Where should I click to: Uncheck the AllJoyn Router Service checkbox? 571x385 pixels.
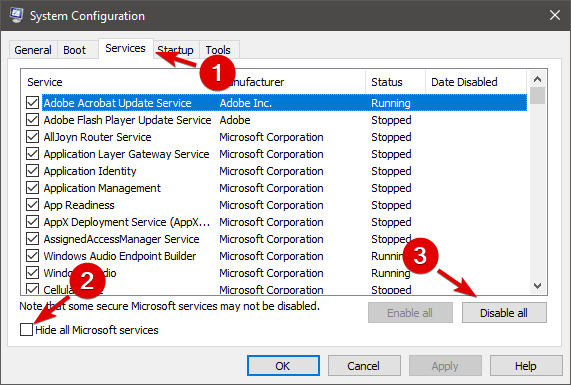pos(32,137)
